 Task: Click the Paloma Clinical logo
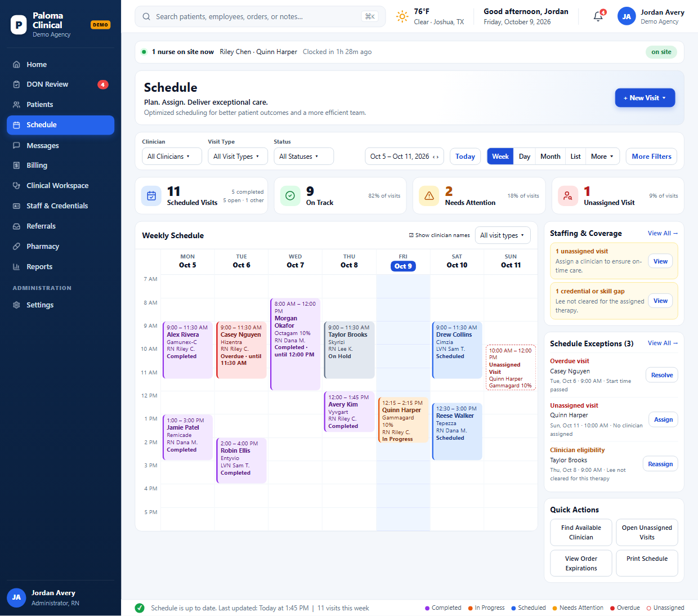[19, 25]
